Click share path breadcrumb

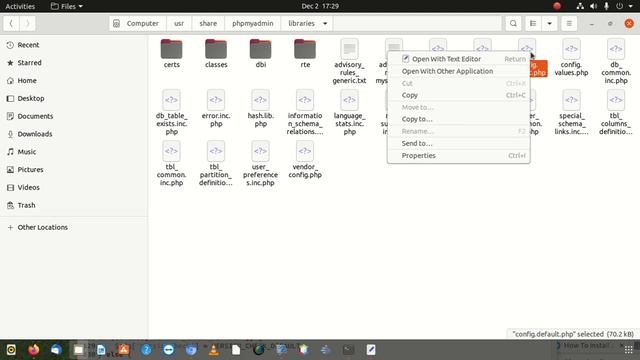coord(208,23)
